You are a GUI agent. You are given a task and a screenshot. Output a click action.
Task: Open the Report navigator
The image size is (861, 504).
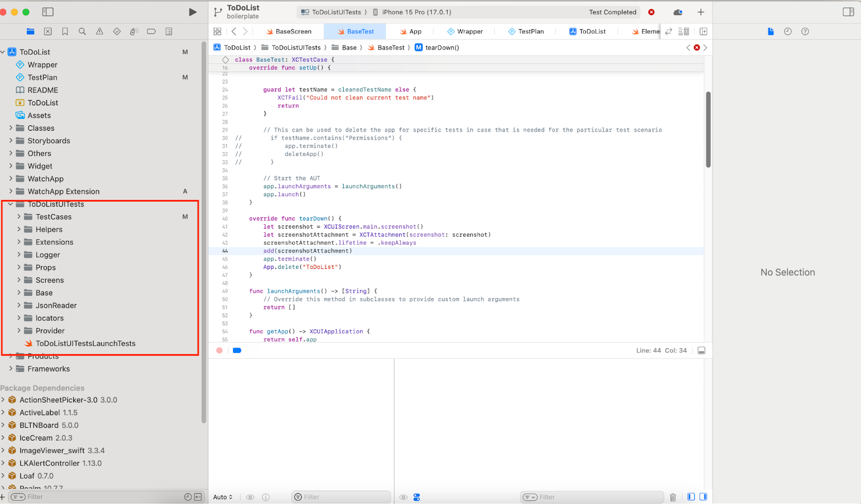pyautogui.click(x=168, y=32)
